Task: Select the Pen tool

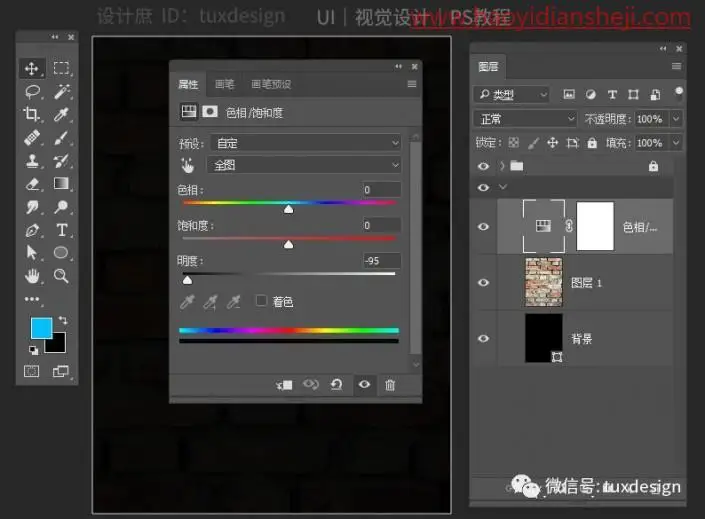Action: coord(32,230)
